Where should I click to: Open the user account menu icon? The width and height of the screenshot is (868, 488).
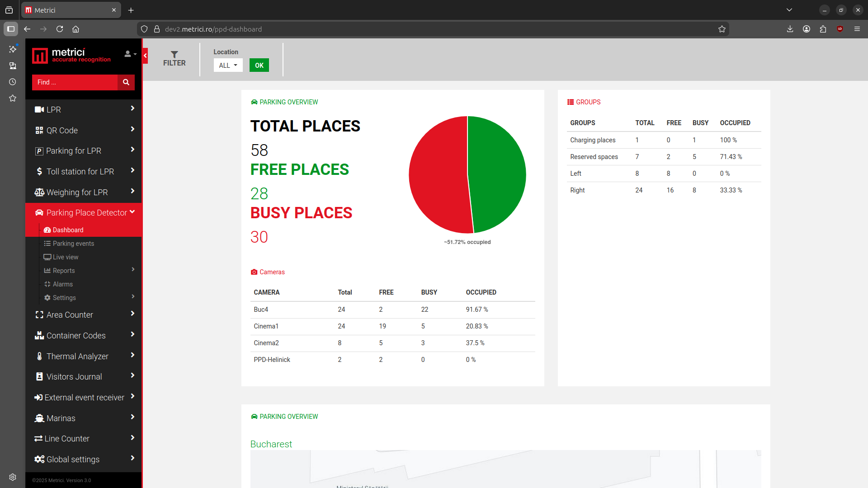(x=130, y=54)
